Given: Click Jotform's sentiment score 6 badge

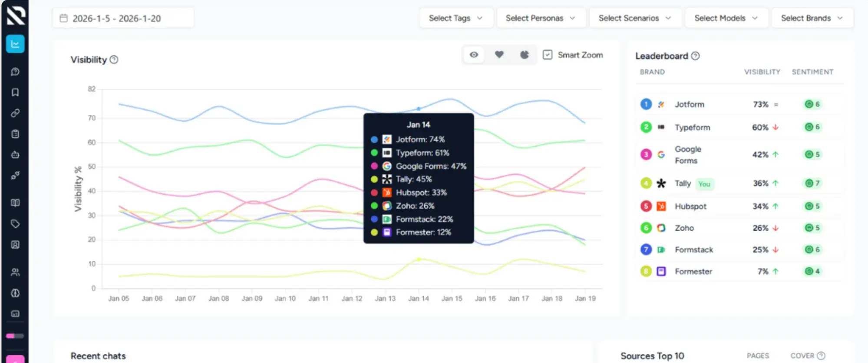Looking at the screenshot, I should coord(812,104).
